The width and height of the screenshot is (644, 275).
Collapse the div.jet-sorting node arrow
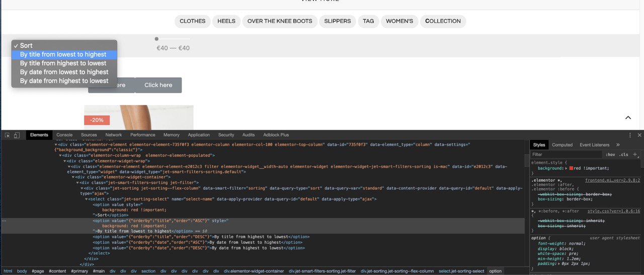[x=82, y=188]
